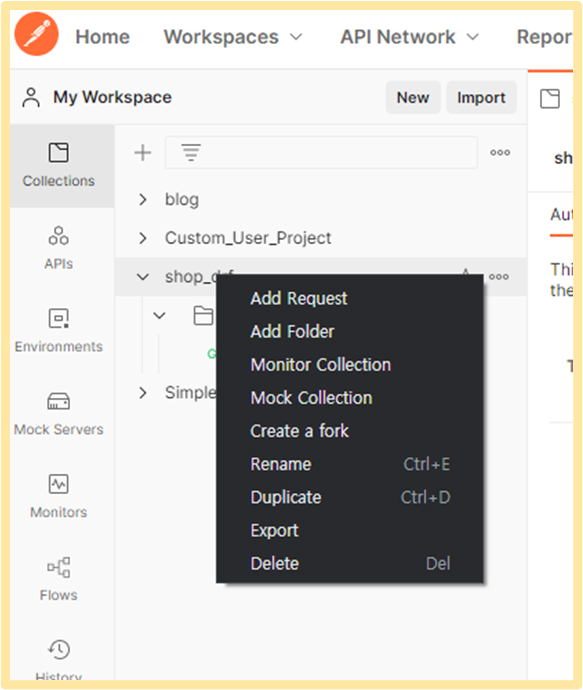Viewport: 583px width, 690px height.
Task: Click the New button
Action: point(413,97)
